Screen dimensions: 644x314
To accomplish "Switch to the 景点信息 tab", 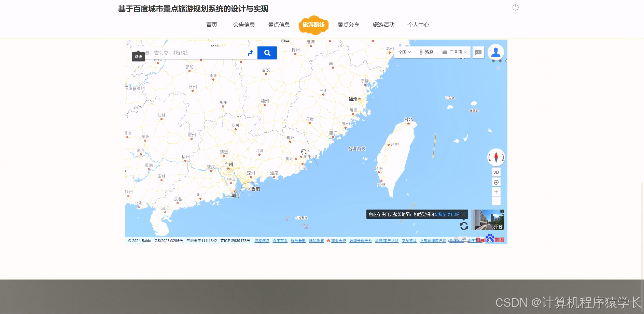I will point(279,25).
